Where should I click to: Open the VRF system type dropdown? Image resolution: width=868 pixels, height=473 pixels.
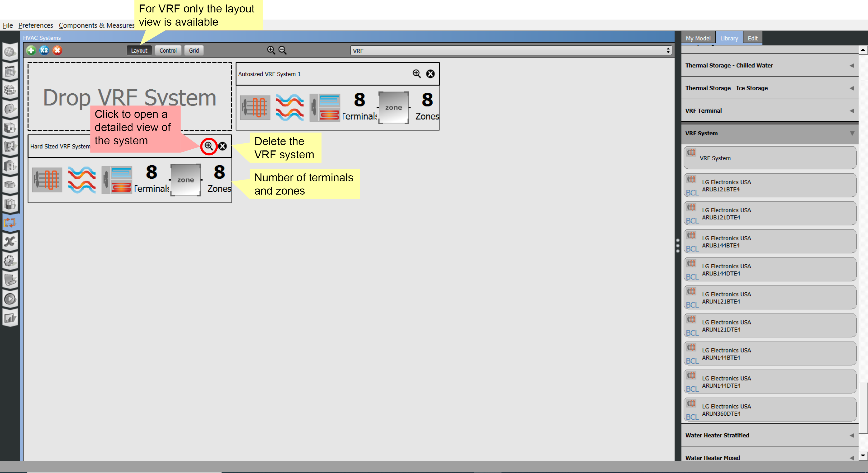(668, 50)
